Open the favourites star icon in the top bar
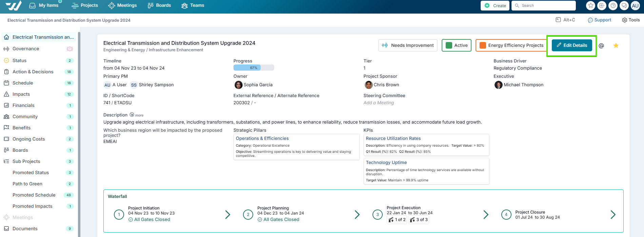This screenshot has width=644, height=237. (x=591, y=5)
